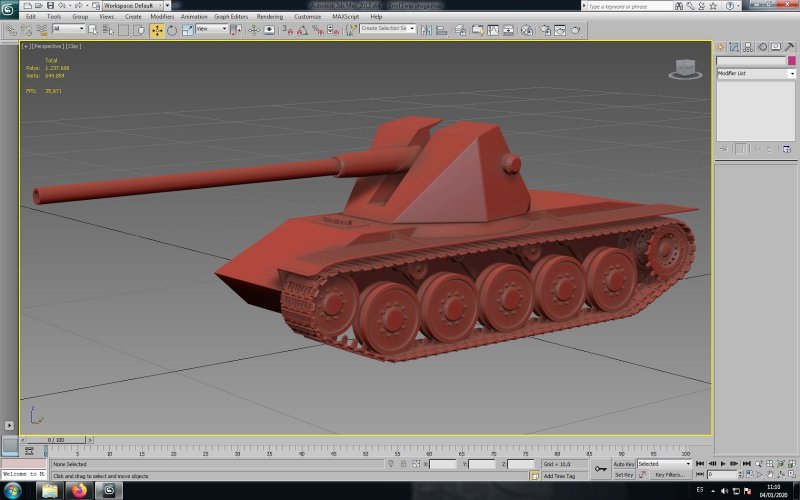
Task: Click the Bind to Space Warp tool
Action: click(42, 30)
